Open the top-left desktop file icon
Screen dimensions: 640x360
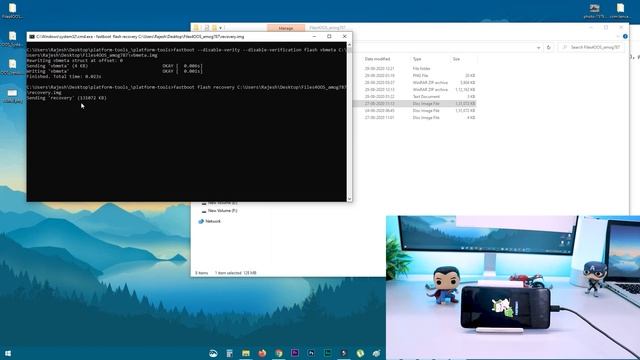pos(12,11)
